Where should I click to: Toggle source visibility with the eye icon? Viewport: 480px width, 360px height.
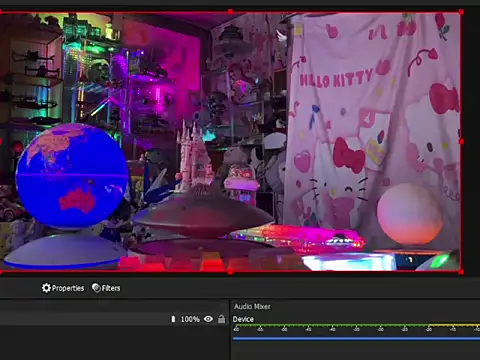(208, 319)
